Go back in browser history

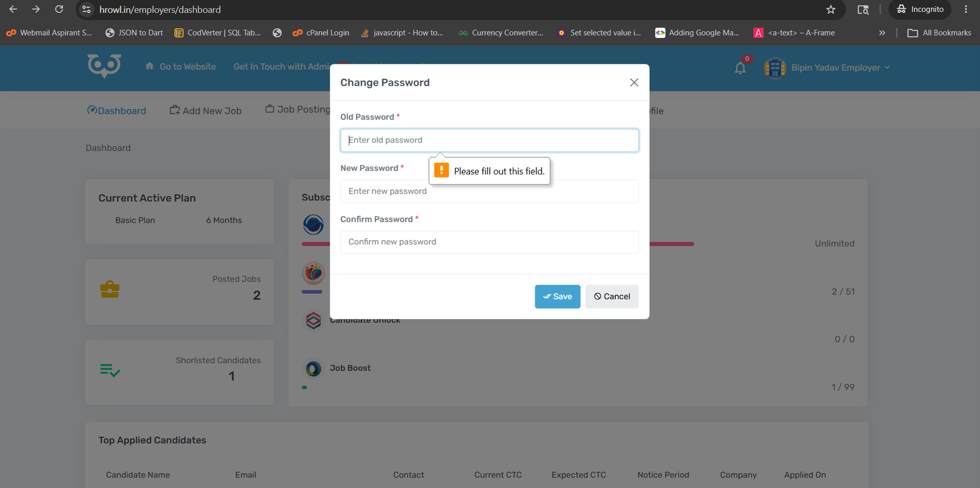coord(13,9)
